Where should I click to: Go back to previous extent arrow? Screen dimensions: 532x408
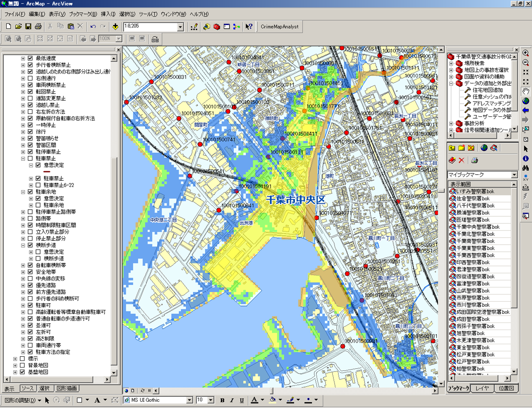(525, 110)
